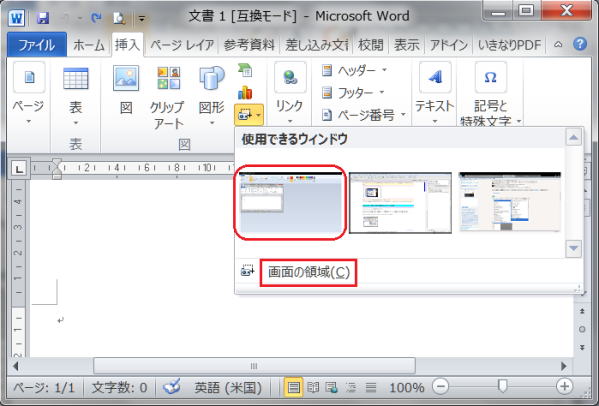599x406 pixels.
Task: Switch to Draft view
Action: click(371, 388)
